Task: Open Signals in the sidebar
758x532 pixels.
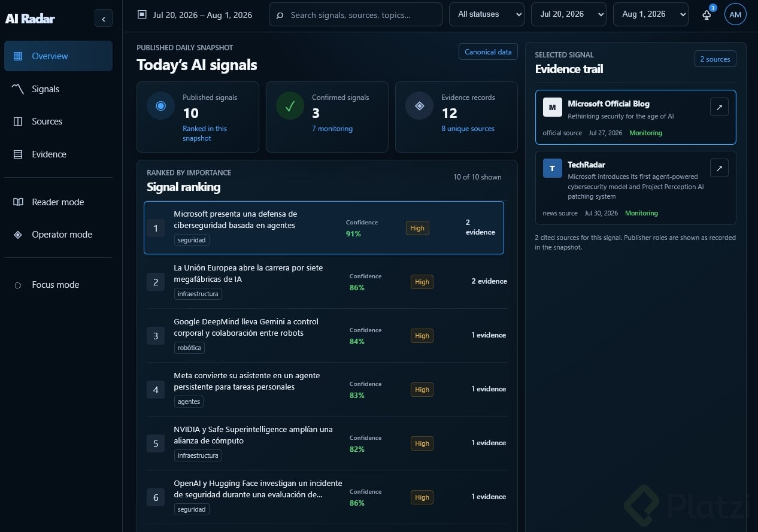Action: (x=58, y=89)
